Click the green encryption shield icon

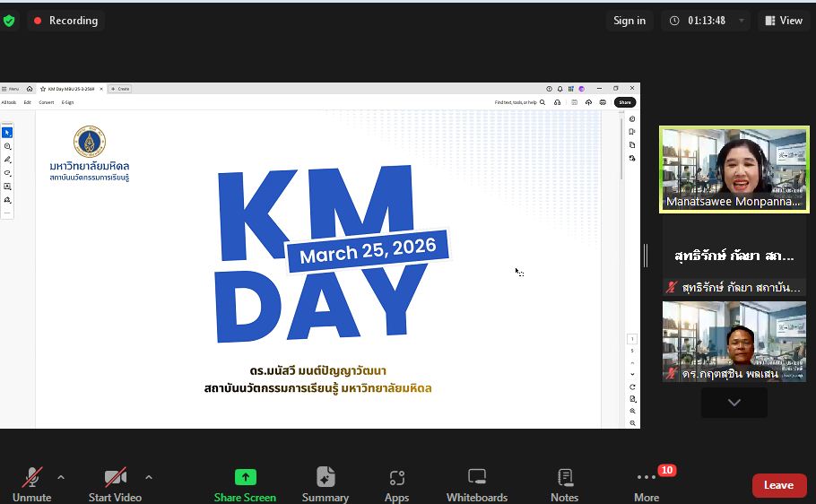pyautogui.click(x=9, y=21)
